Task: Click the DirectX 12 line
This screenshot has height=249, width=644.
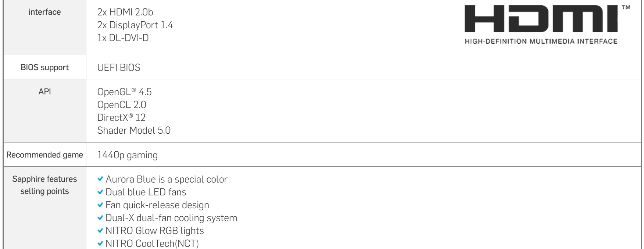Action: [x=121, y=118]
